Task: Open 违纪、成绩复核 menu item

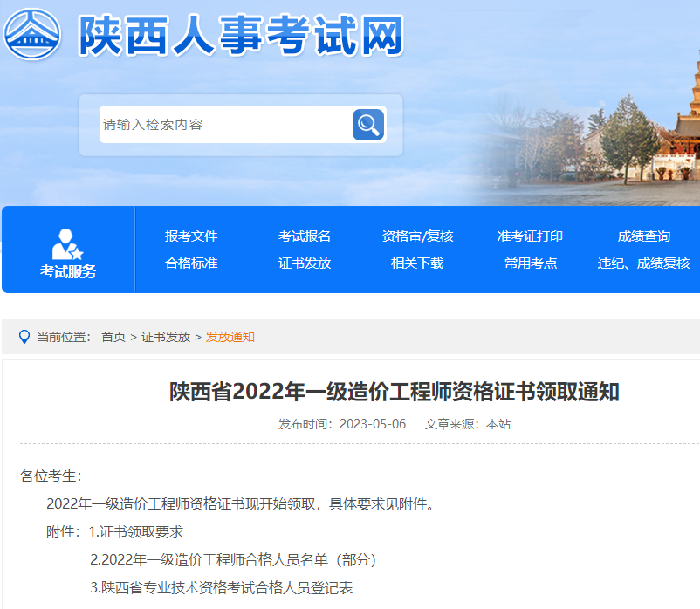Action: click(643, 263)
